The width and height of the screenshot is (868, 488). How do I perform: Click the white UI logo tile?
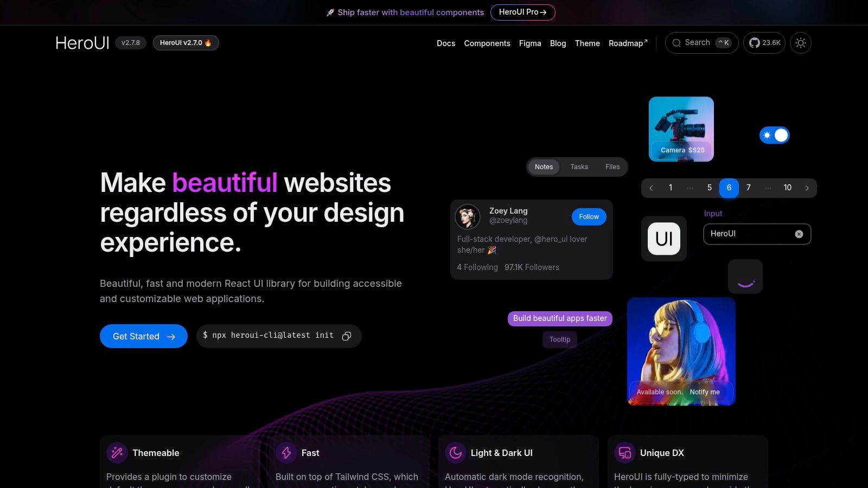[x=664, y=239]
